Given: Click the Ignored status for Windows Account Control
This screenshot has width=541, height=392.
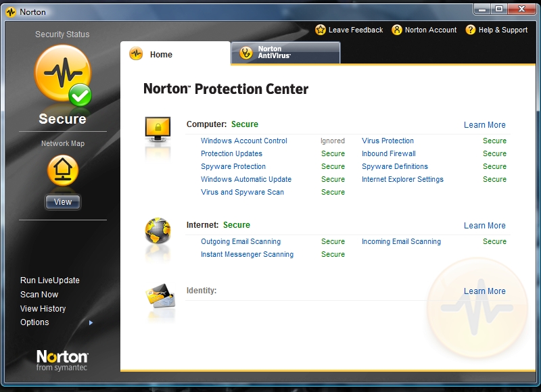Looking at the screenshot, I should pyautogui.click(x=333, y=141).
